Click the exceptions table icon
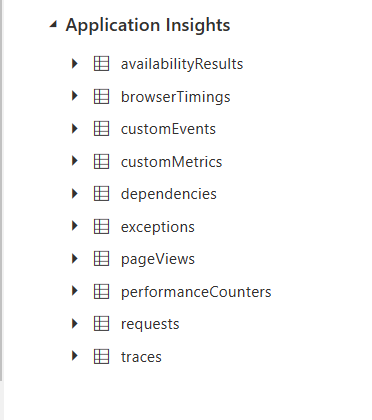The width and height of the screenshot is (372, 420). point(101,226)
